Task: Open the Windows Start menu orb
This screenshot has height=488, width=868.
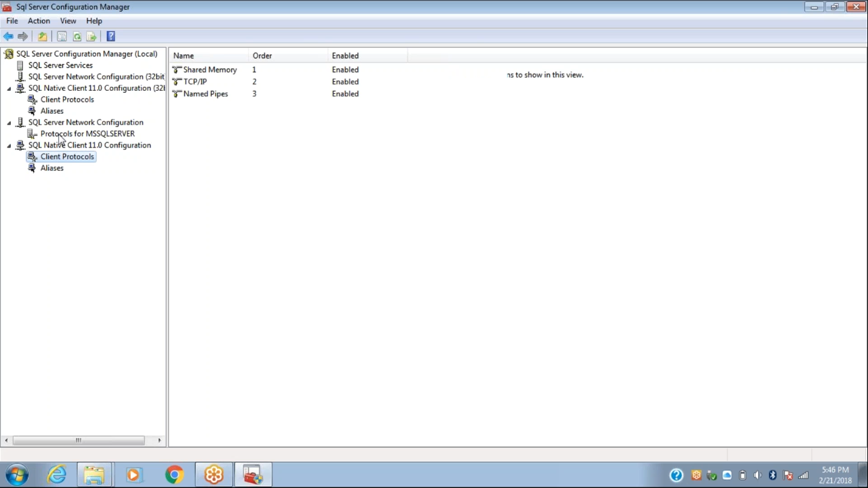Action: tap(17, 475)
